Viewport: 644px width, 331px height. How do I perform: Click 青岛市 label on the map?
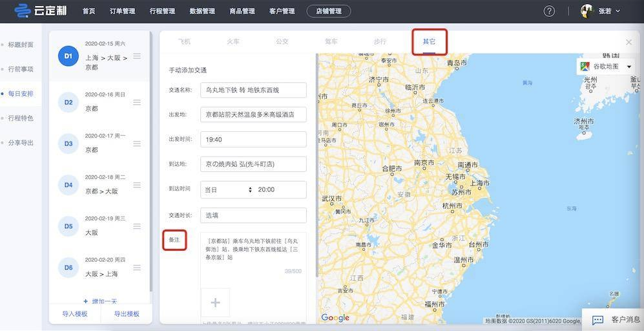pos(457,63)
